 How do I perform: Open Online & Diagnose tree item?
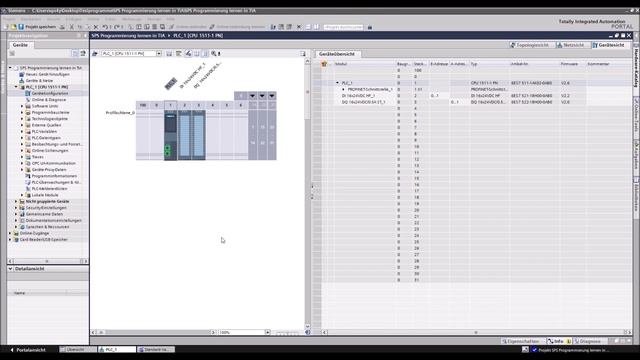(49, 100)
